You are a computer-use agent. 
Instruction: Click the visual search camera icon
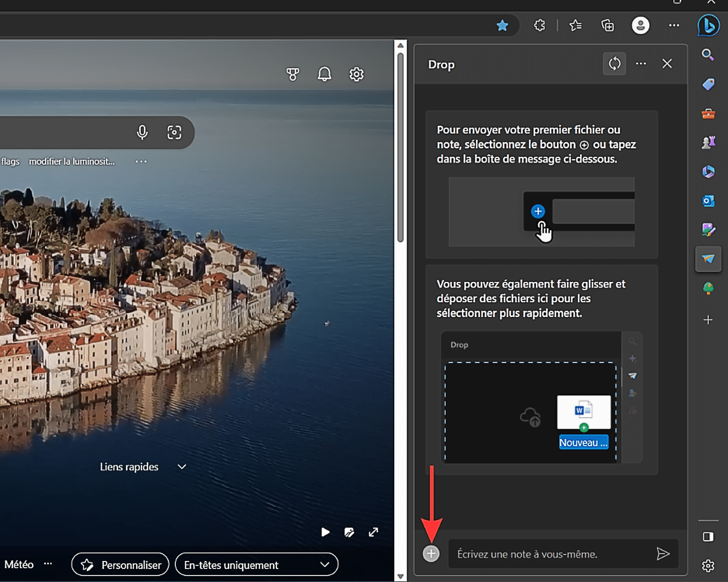click(174, 132)
